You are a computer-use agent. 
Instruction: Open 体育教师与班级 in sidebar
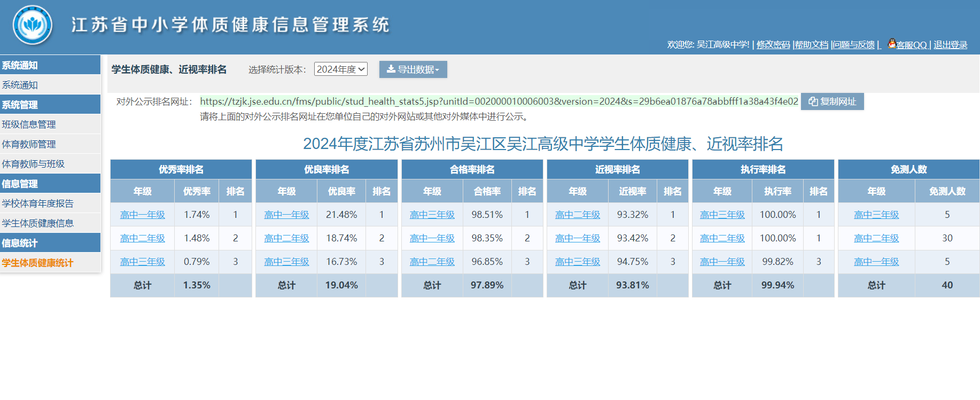click(50, 164)
